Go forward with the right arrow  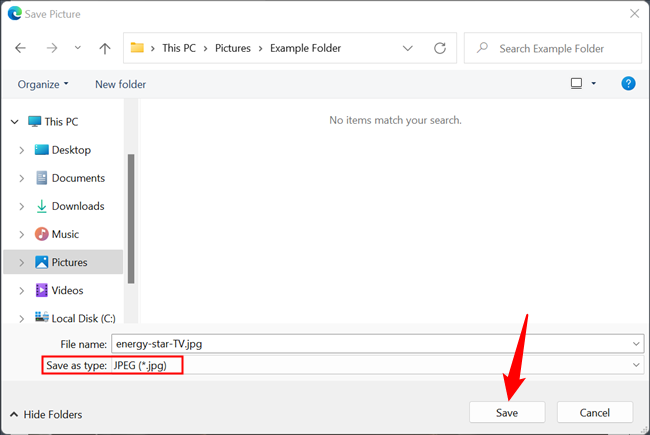pos(52,48)
